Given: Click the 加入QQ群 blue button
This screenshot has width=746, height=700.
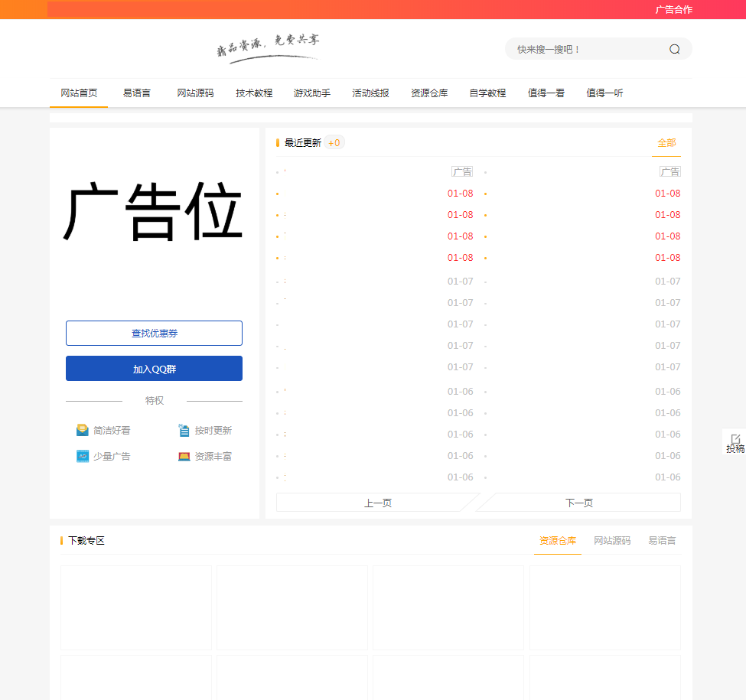Looking at the screenshot, I should [x=154, y=368].
